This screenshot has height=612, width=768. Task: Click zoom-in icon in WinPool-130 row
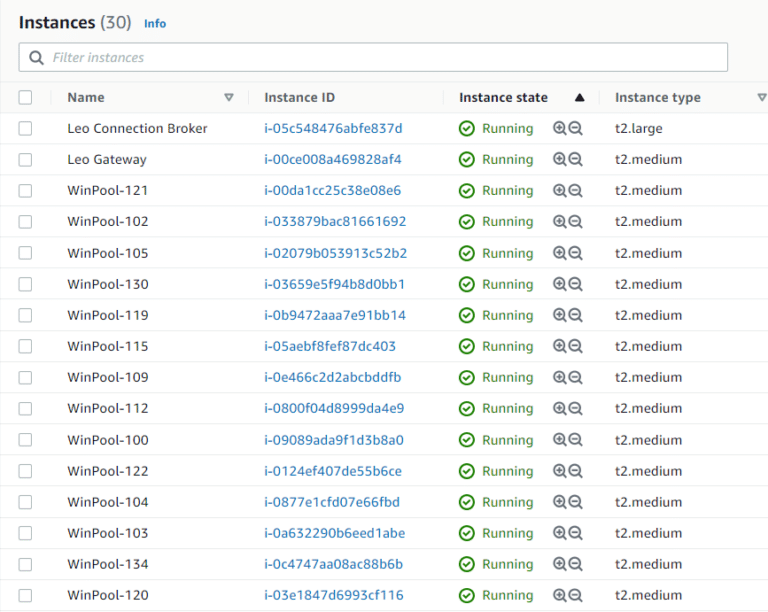[559, 284]
